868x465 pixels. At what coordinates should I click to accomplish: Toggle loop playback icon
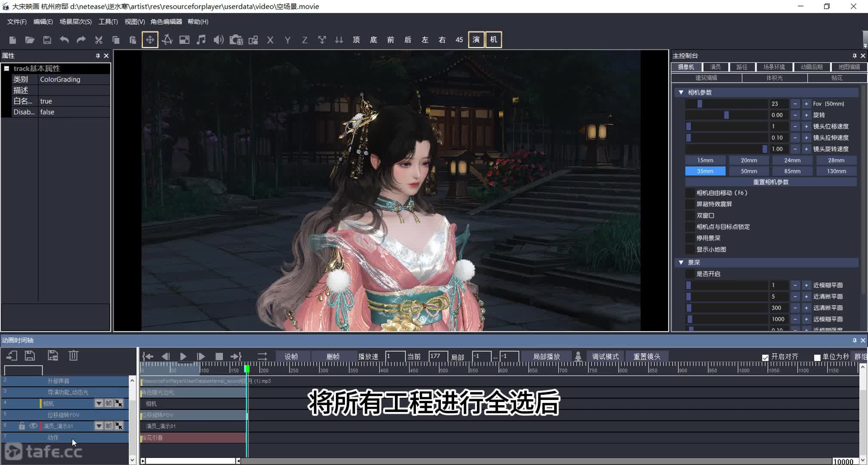click(262, 356)
